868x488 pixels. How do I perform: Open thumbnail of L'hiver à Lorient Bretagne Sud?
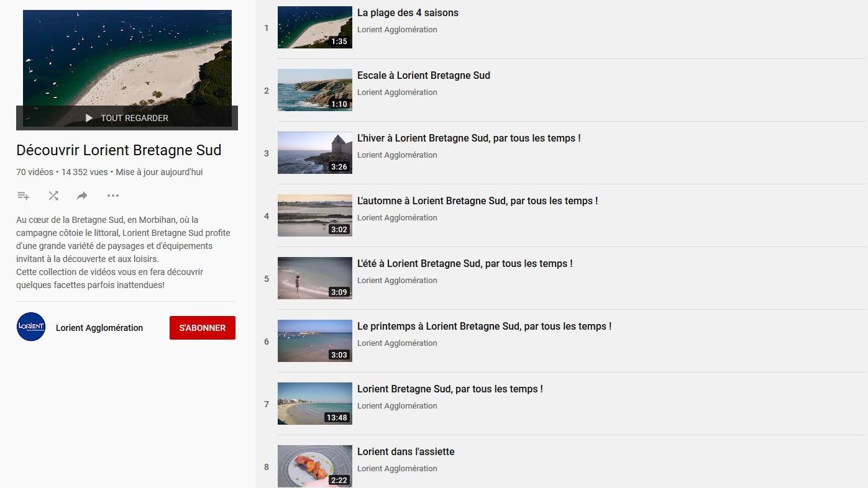315,153
